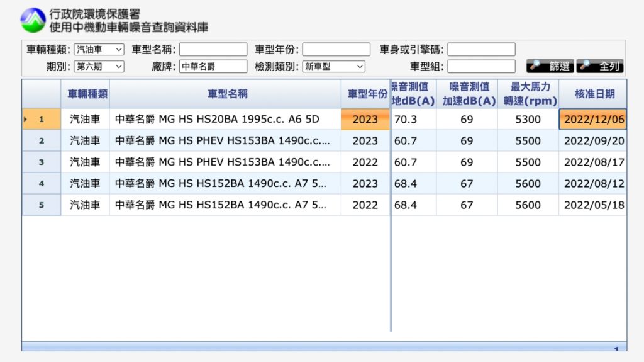644x362 pixels.
Task: Click cell 中華名爵 MG HS HS20BA 1995c.c. A6 5D
Action: click(x=226, y=119)
